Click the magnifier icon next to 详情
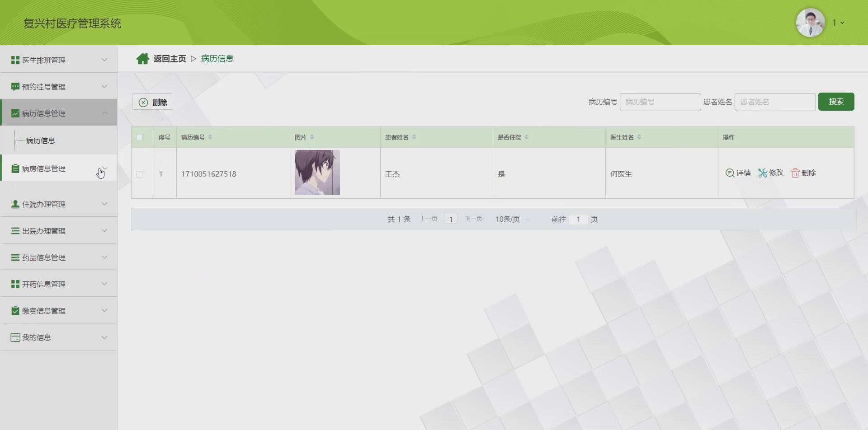Screen dimensions: 868x430 730,173
